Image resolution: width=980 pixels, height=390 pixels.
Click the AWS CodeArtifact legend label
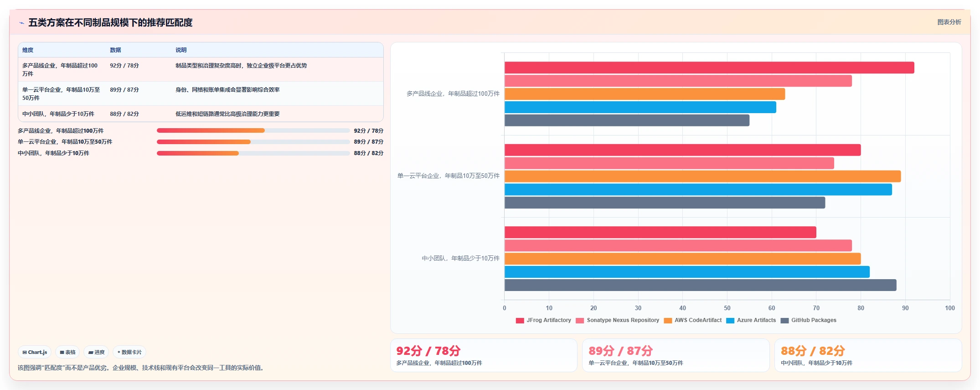point(698,320)
